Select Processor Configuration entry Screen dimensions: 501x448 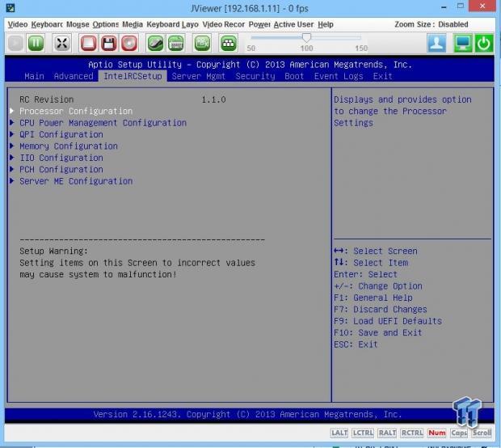pyautogui.click(x=76, y=111)
